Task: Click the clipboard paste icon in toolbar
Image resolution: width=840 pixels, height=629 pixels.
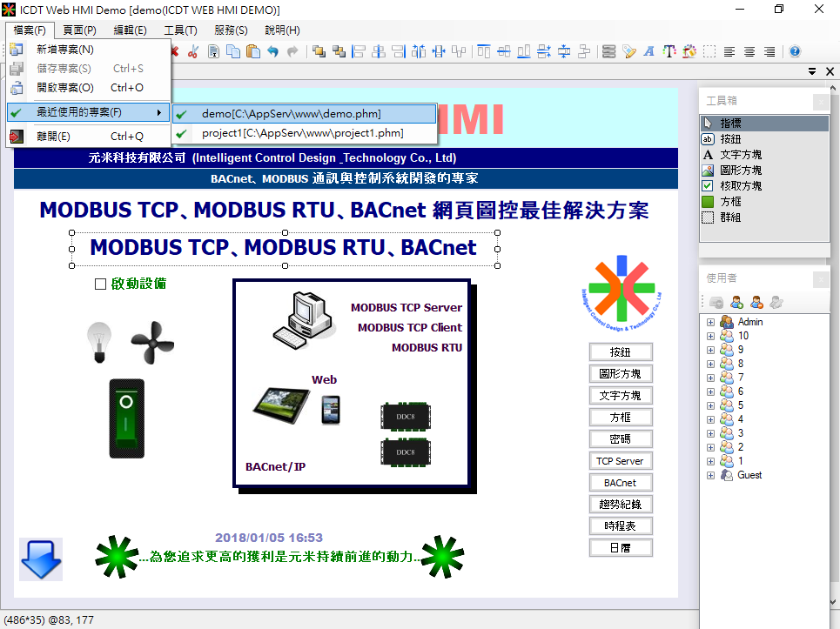Action: 252,51
